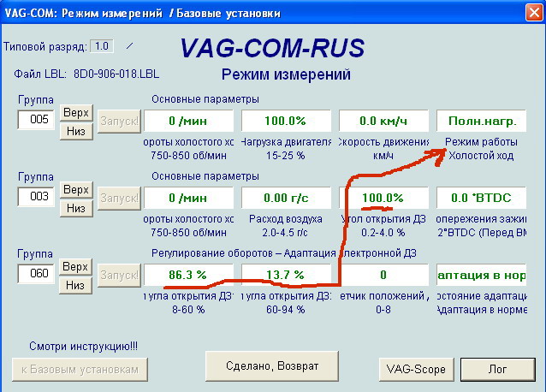This screenshot has width=546, height=392.
Task: Click the Режим измерений heading
Action: point(286,74)
